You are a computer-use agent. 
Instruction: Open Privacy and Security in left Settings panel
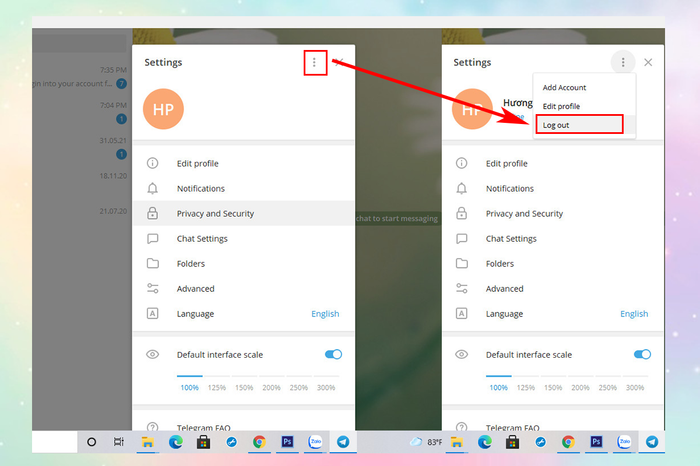pyautogui.click(x=215, y=213)
